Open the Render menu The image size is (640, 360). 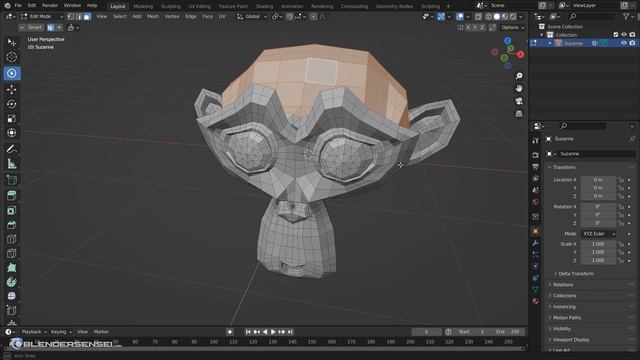(50, 6)
